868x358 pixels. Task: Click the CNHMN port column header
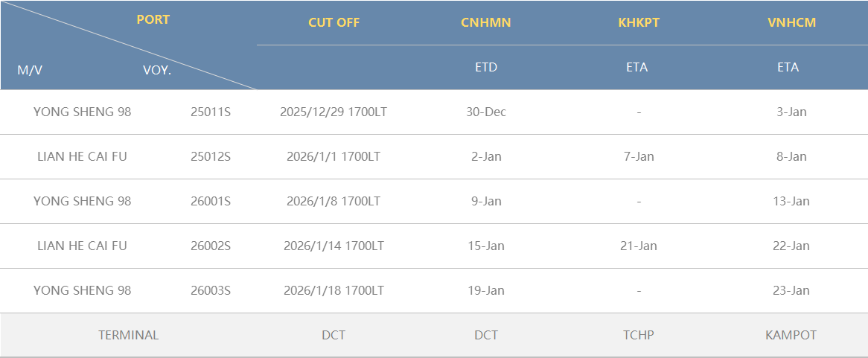[x=486, y=22]
